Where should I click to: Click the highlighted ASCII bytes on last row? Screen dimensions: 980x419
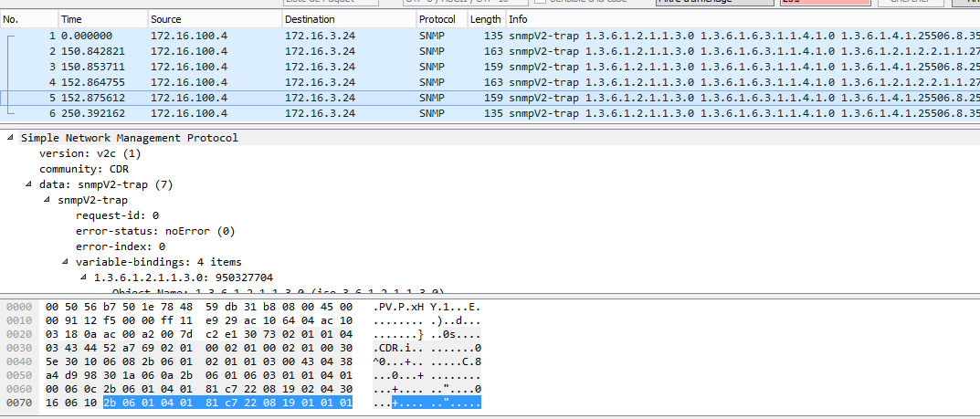[x=437, y=403]
